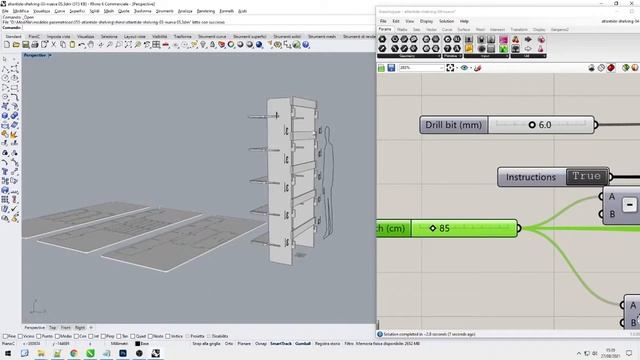Click the Drill bit slider handle at 6.0
This screenshot has width=640, height=360.
(x=532, y=125)
